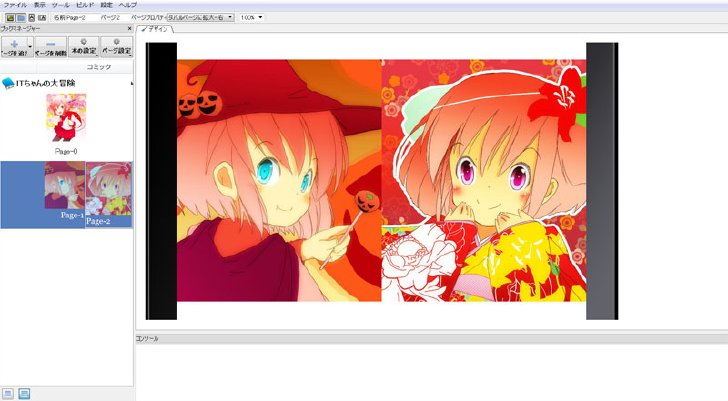Switch to the デザイン tab
Screen dimensions: 728x401
(155, 29)
